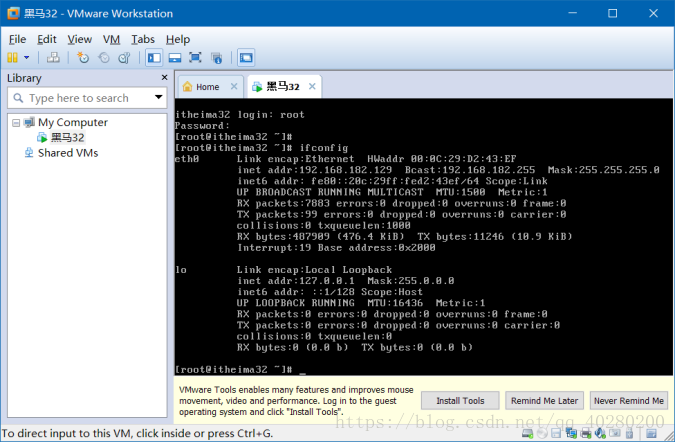Click the VMware Workstation title bar icon
Screen dimensions: 676x442
pos(13,13)
